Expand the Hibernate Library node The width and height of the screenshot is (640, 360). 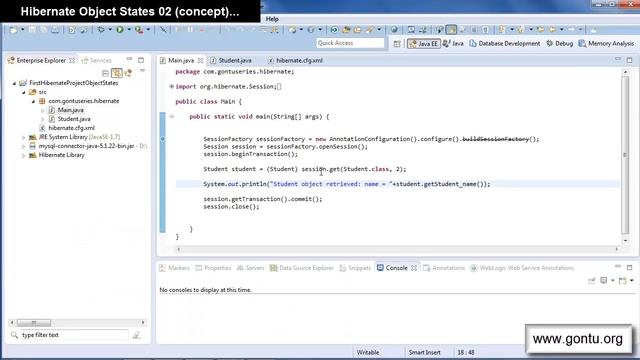(24, 155)
